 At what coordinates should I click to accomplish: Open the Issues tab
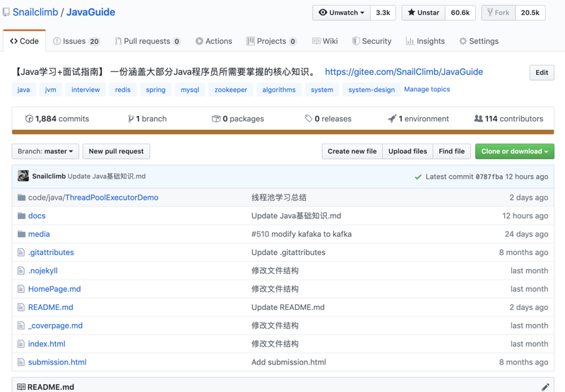[x=76, y=41]
